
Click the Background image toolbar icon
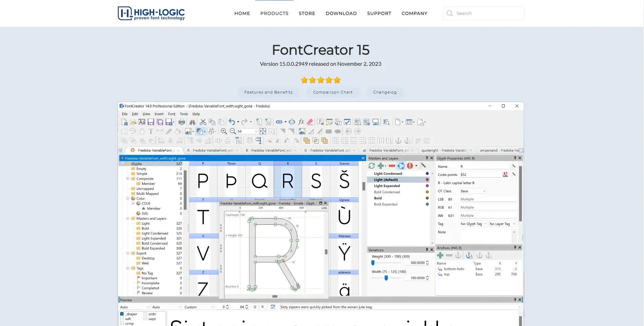point(189,131)
